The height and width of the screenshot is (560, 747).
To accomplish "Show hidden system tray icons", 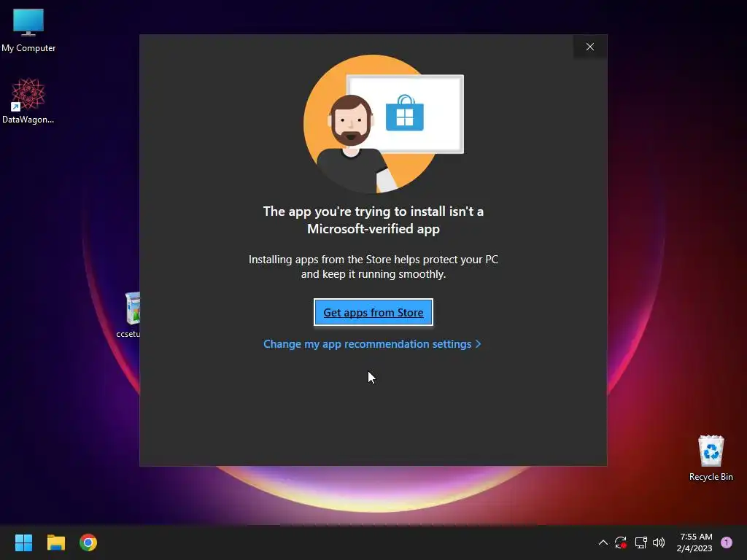I will click(x=603, y=542).
